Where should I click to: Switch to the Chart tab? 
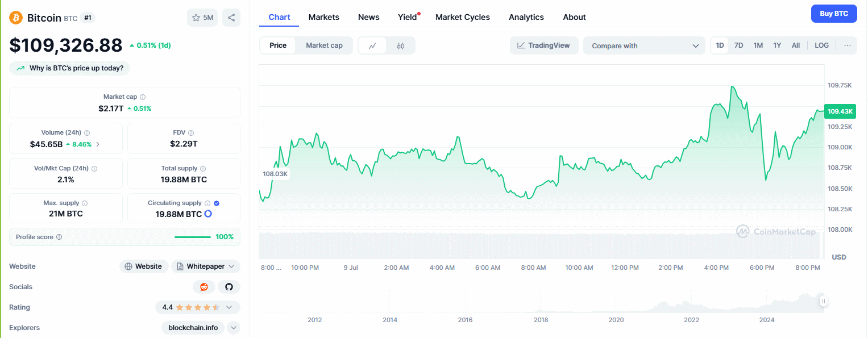[279, 17]
